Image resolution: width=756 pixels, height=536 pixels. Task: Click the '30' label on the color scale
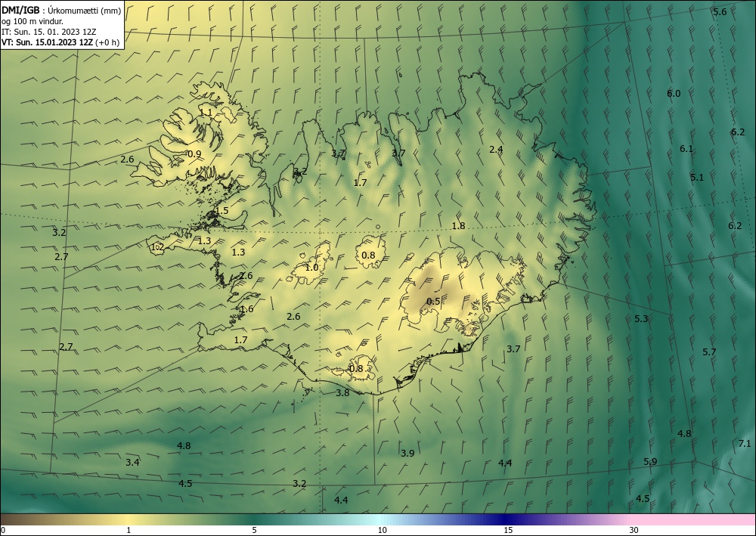coord(634,530)
